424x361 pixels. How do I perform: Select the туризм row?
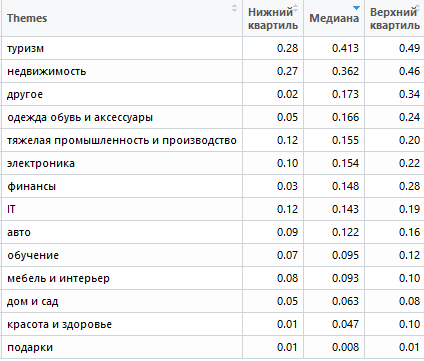point(212,48)
